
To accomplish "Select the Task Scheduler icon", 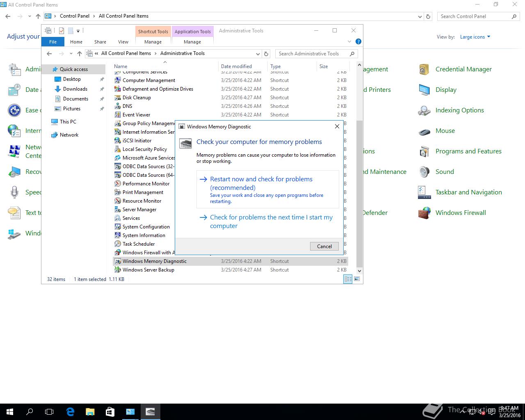I will (x=118, y=244).
